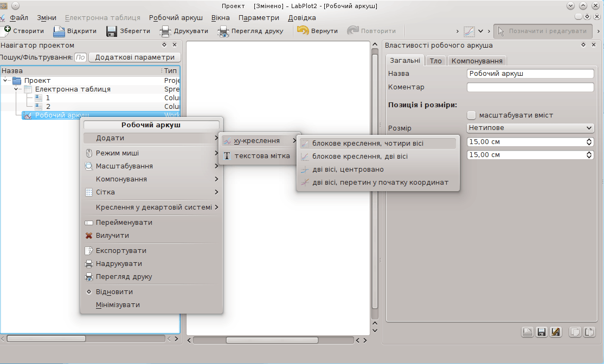Click the paste icon at bottom of properties panel

point(589,332)
